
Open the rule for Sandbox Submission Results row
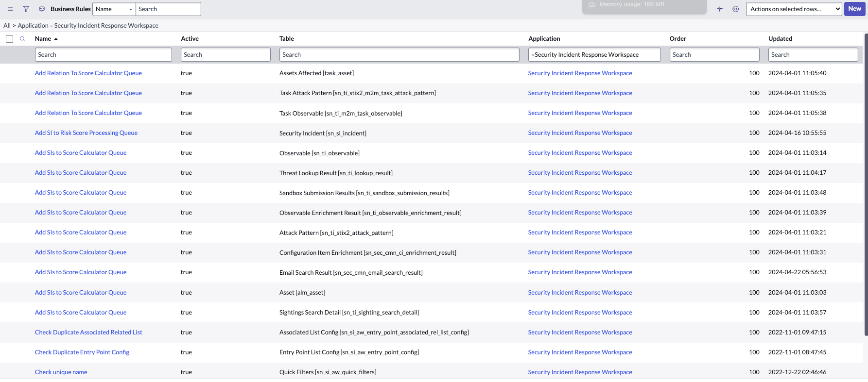pos(81,193)
